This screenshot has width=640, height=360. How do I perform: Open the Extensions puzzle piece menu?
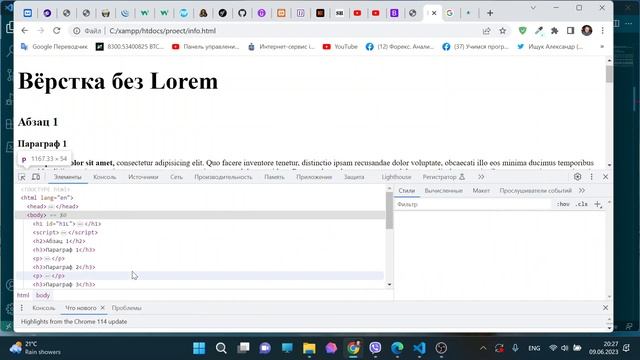tap(554, 31)
